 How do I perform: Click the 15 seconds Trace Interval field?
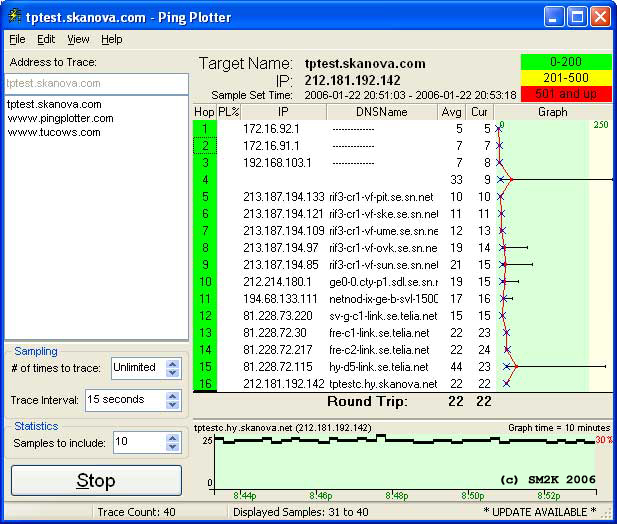click(125, 400)
